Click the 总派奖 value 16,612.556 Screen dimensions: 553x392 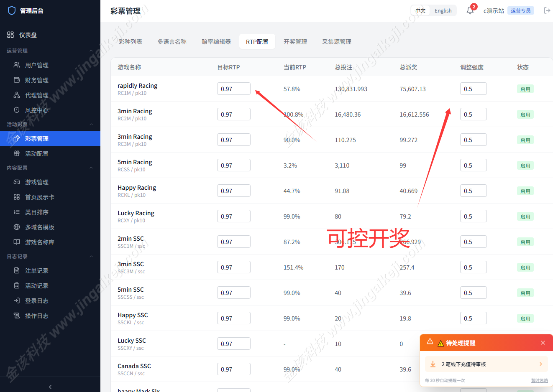coord(414,115)
